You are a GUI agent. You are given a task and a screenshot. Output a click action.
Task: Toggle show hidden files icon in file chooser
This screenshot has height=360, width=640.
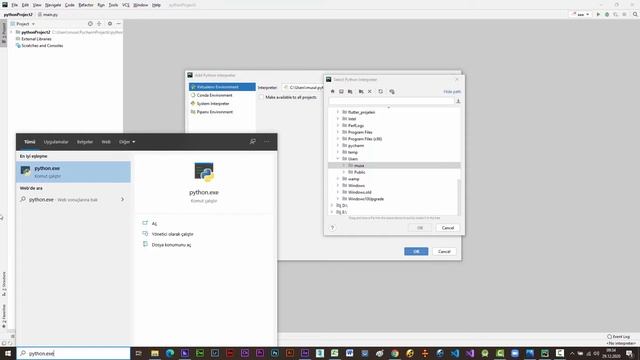coord(392,91)
